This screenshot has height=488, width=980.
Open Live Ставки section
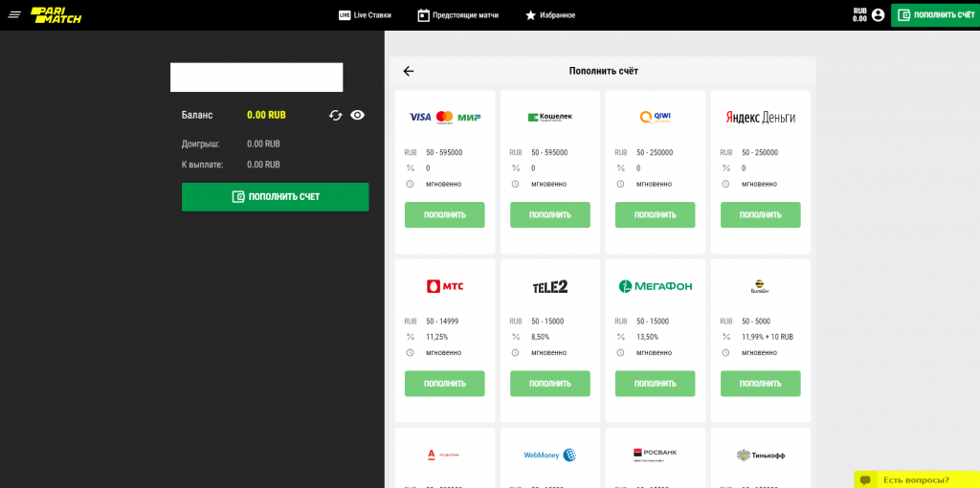[365, 15]
